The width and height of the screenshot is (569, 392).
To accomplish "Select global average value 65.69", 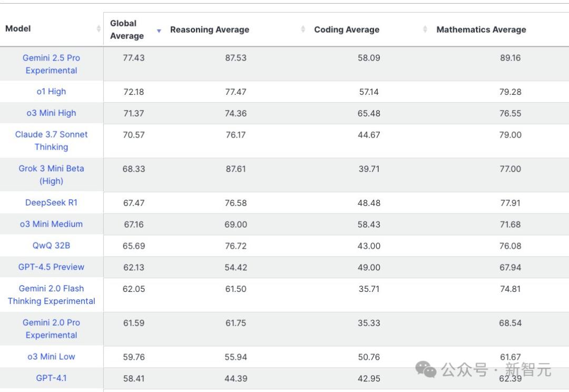I will (133, 246).
